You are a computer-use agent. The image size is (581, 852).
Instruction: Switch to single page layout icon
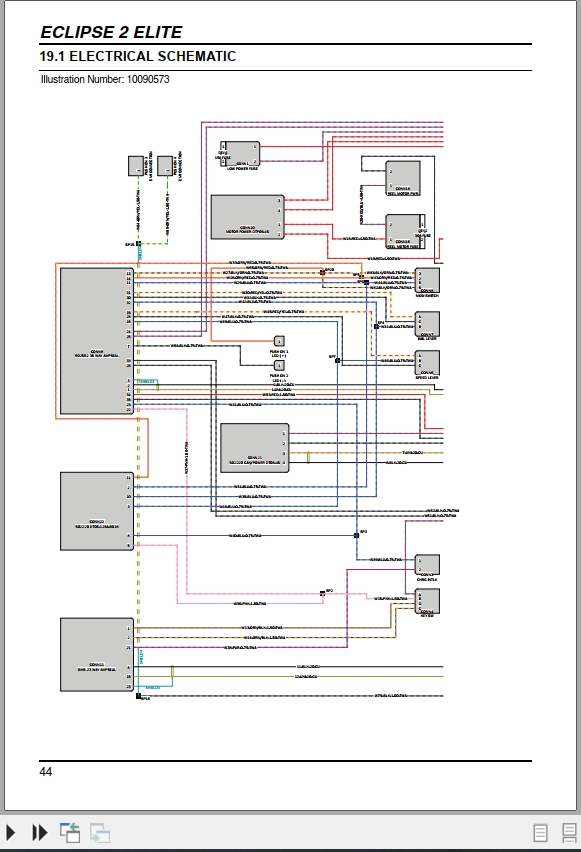(x=540, y=833)
